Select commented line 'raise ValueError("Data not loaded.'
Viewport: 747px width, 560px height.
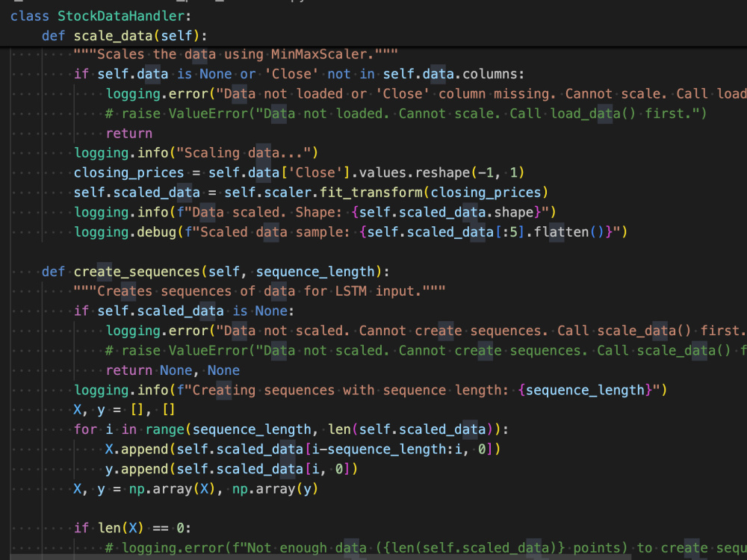click(x=406, y=113)
